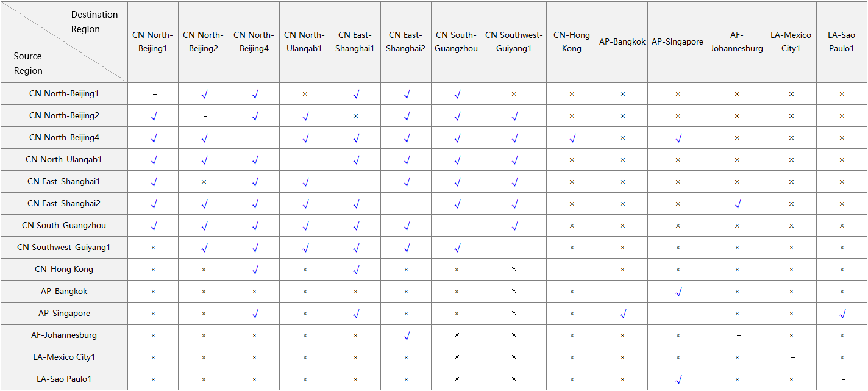Click the checkmark for AP-Singapore to AP-Bangkok

tap(623, 314)
